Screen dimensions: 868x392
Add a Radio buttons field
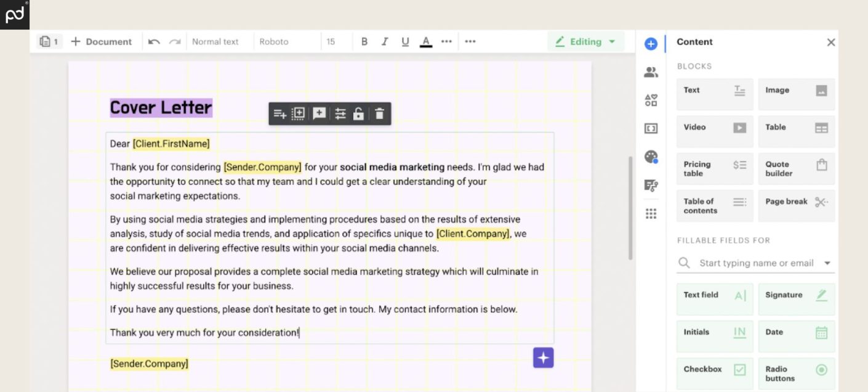(796, 374)
